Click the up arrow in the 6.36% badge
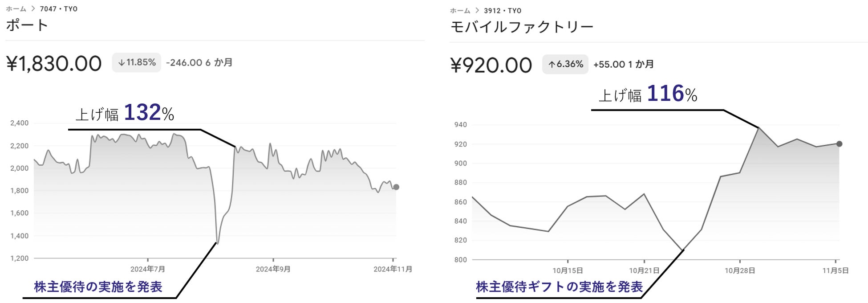 [552, 65]
